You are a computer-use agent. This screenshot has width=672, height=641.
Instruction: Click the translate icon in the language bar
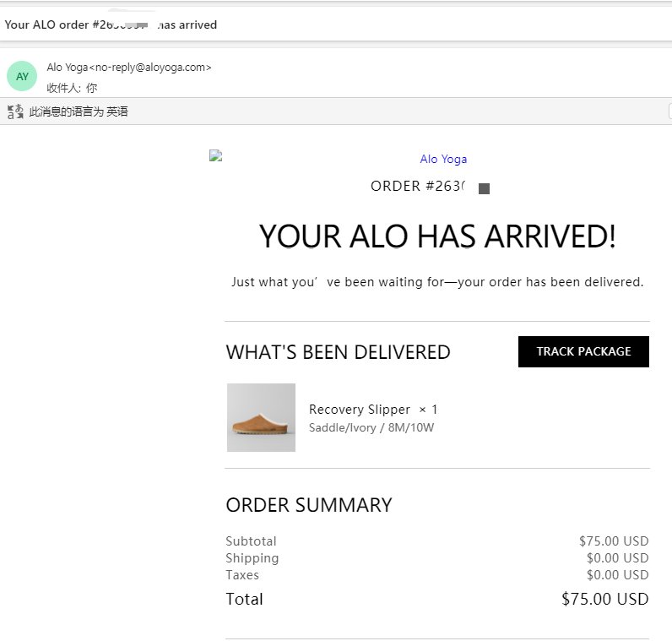point(15,111)
